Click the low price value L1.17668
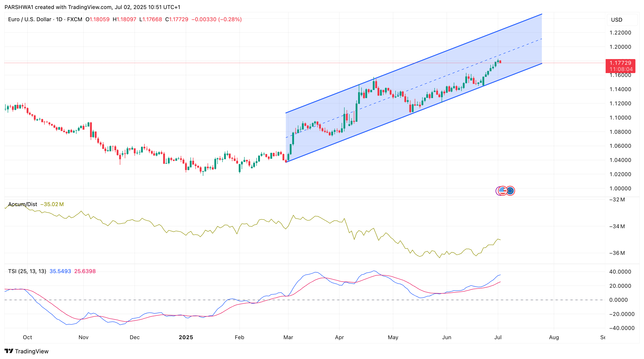The height and width of the screenshot is (359, 644). tap(151, 19)
